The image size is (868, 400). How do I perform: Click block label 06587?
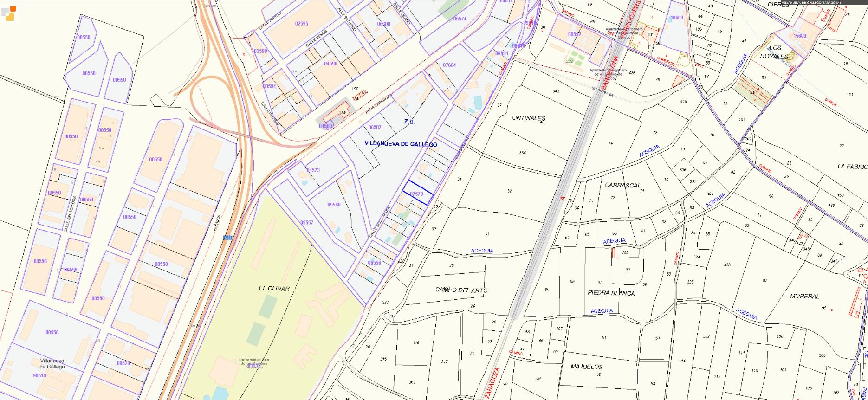[375, 127]
